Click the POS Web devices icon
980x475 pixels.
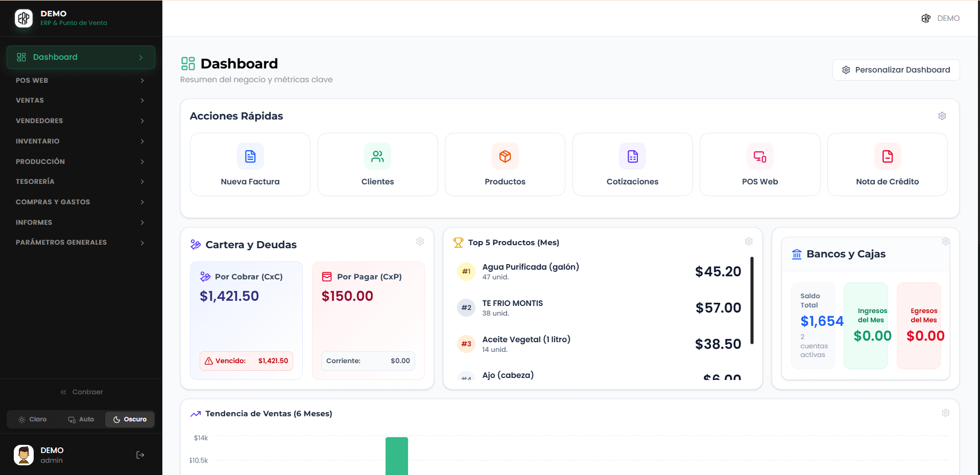[760, 156]
